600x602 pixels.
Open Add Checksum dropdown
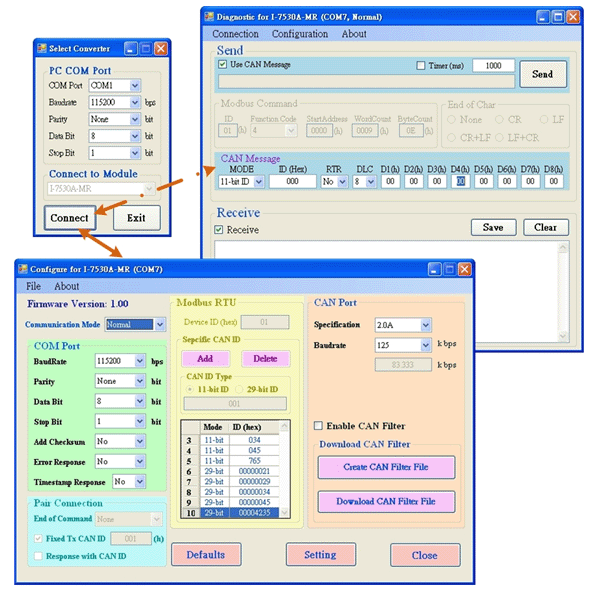(140, 441)
